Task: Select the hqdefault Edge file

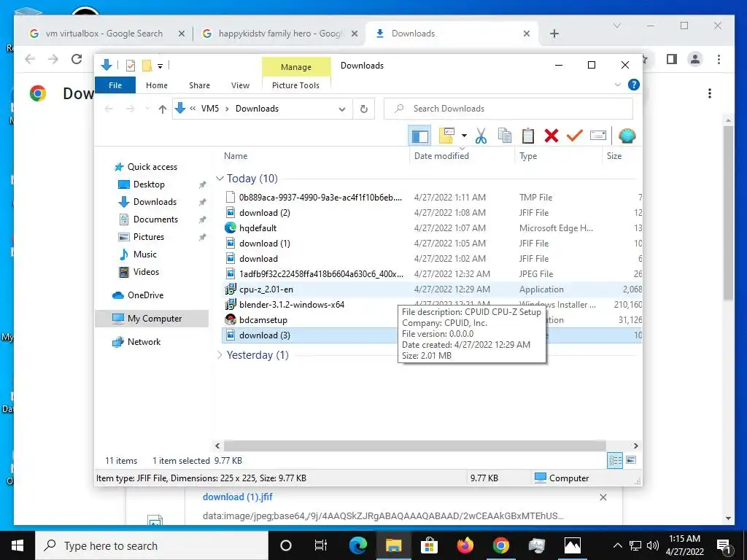Action: pos(258,228)
